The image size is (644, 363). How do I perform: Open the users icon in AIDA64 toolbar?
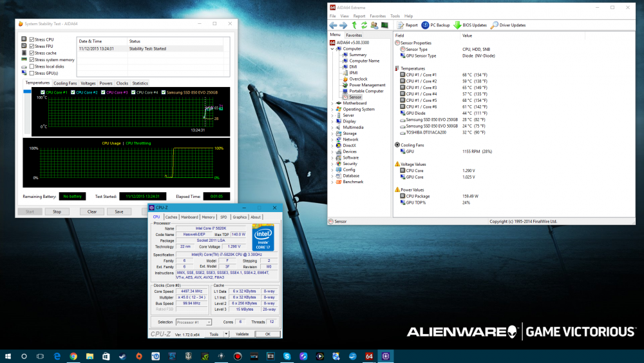click(x=374, y=25)
